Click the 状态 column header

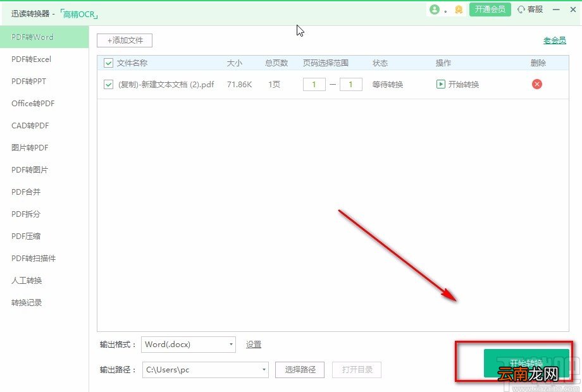(380, 63)
